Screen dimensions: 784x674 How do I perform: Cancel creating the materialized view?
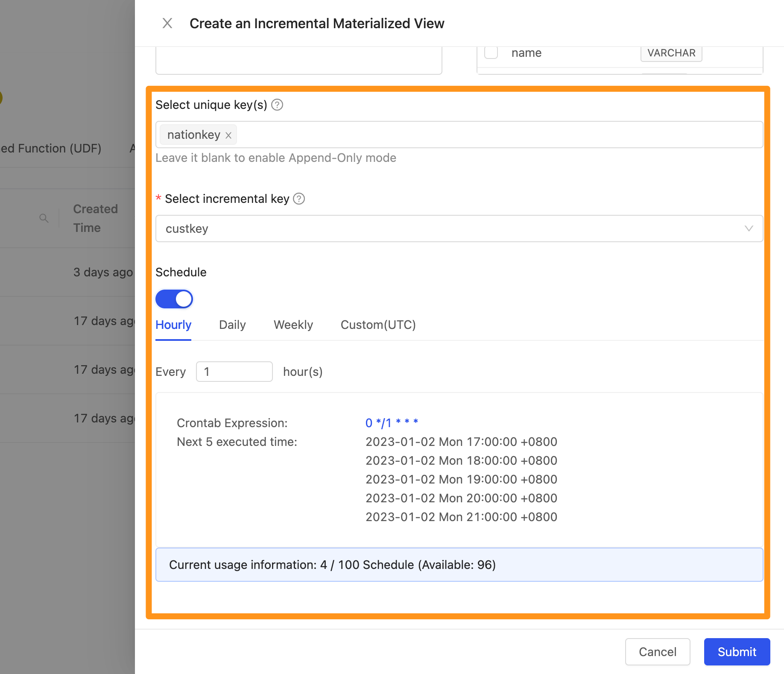pos(658,652)
